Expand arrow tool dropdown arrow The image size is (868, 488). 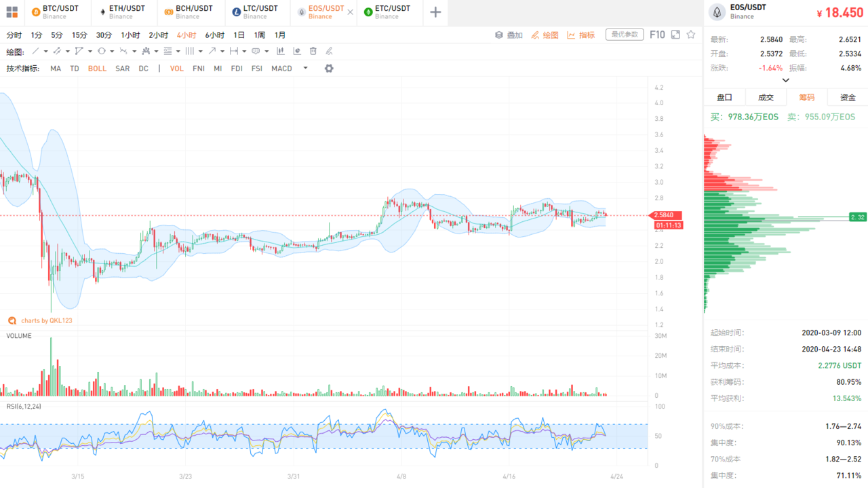coord(222,52)
